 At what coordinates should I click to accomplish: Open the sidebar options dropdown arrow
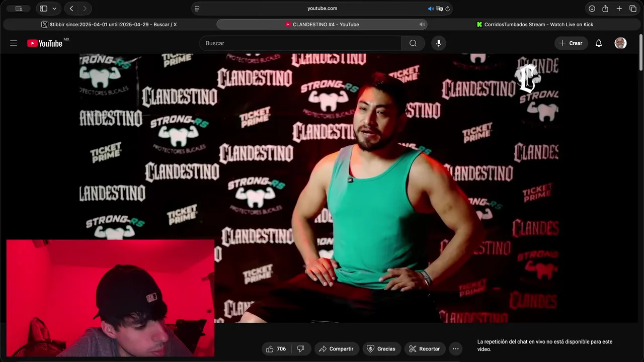pyautogui.click(x=54, y=9)
